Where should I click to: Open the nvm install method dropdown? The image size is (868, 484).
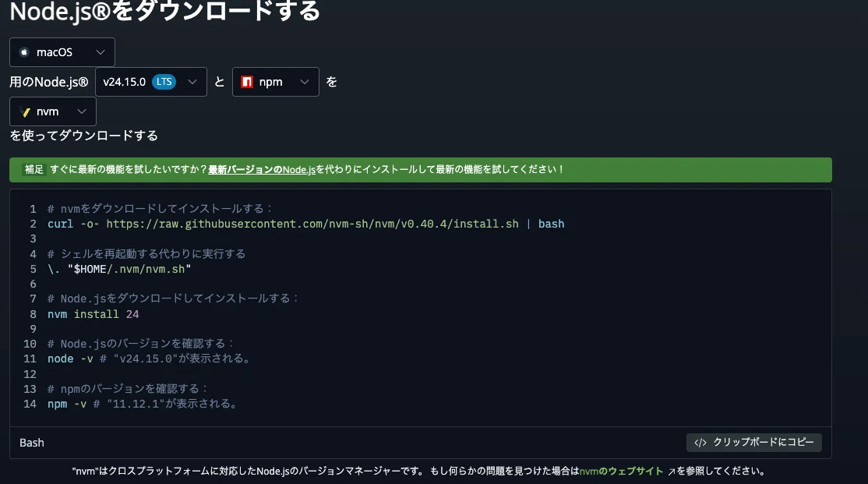(52, 111)
